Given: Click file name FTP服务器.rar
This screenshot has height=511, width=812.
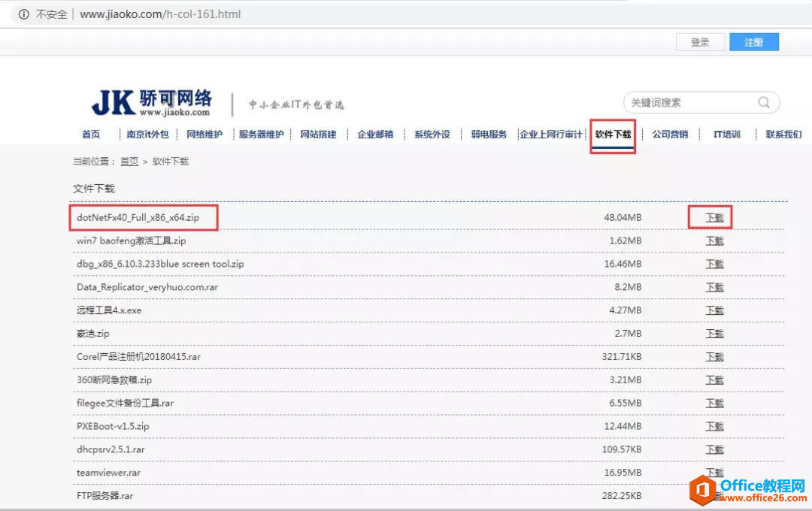Looking at the screenshot, I should [105, 496].
